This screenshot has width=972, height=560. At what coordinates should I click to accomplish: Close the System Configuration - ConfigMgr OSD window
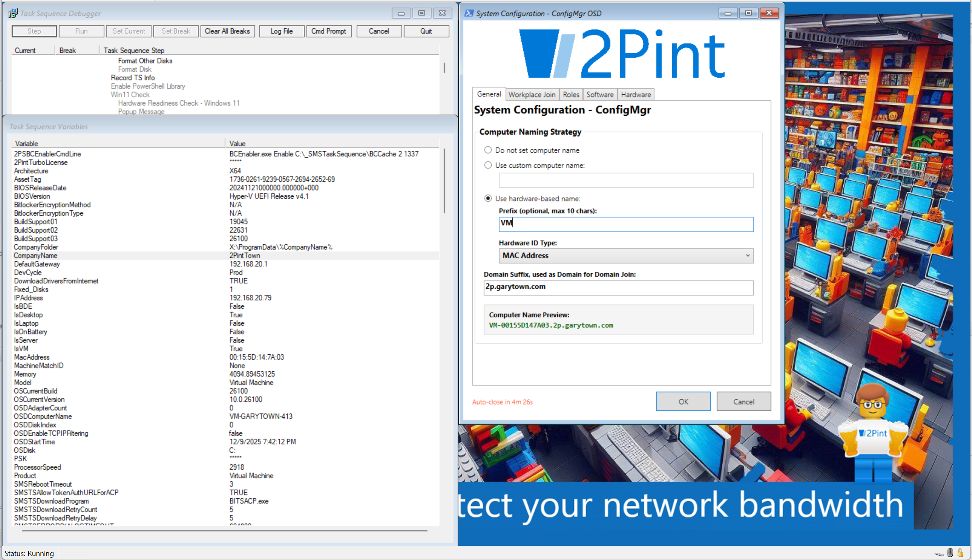pos(769,13)
